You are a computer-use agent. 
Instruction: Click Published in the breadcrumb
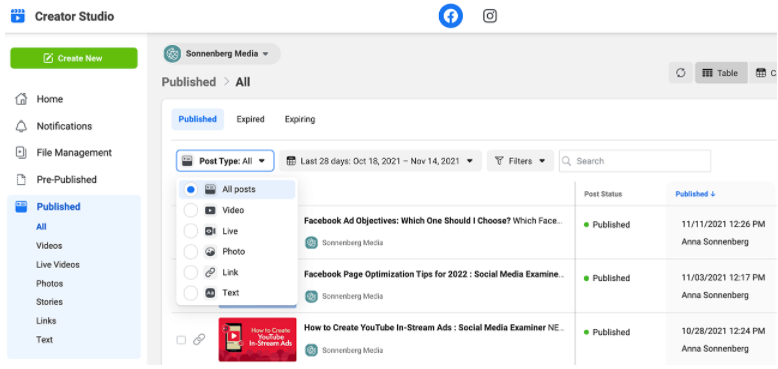coord(189,82)
